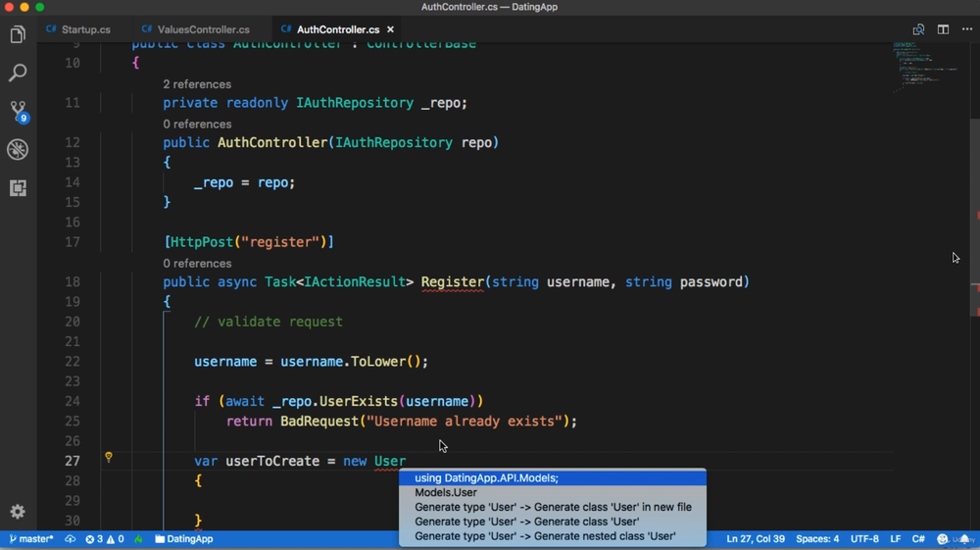Choose the 'Models.User' quick fix option
The width and height of the screenshot is (980, 550).
coord(553,492)
